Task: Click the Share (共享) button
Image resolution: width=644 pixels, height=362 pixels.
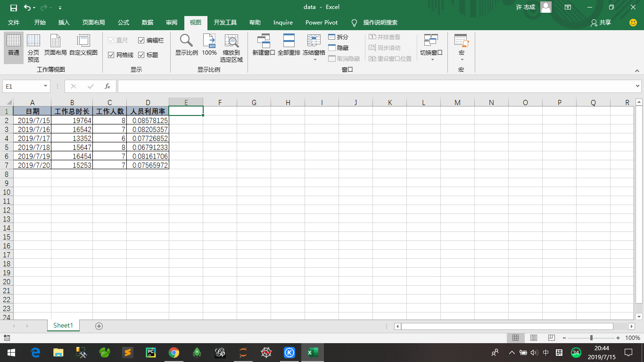Action: 601,23
